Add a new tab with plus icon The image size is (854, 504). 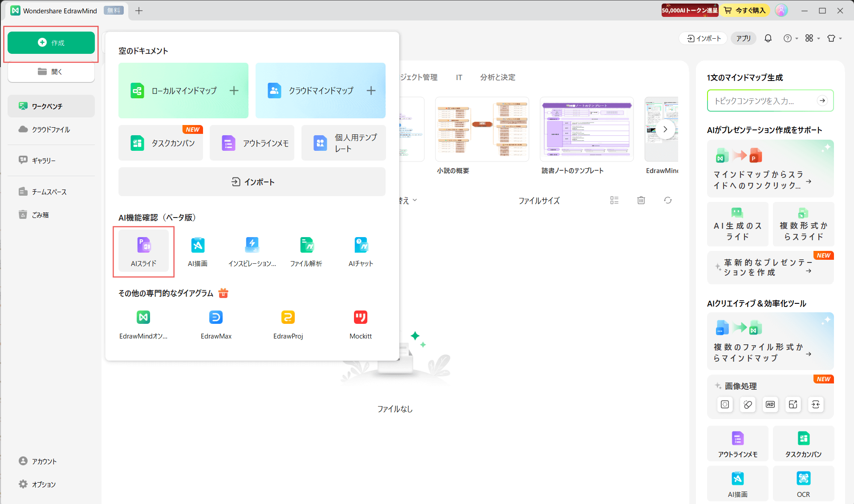[x=139, y=11]
